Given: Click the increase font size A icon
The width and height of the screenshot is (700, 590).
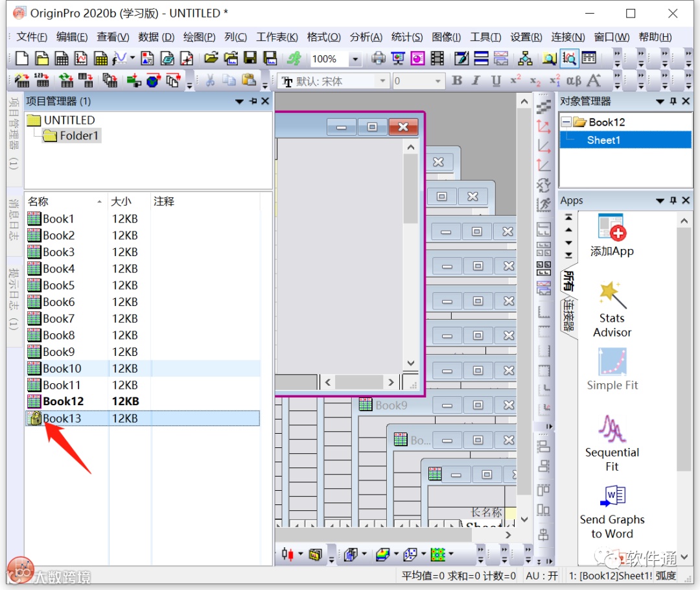Looking at the screenshot, I should pos(594,81).
